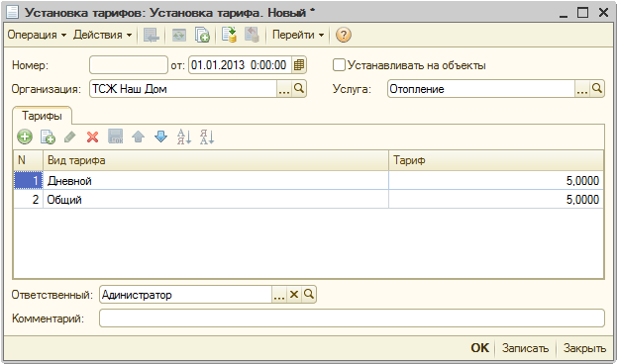
Task: Select the Общий tariff type cell
Action: click(216, 199)
